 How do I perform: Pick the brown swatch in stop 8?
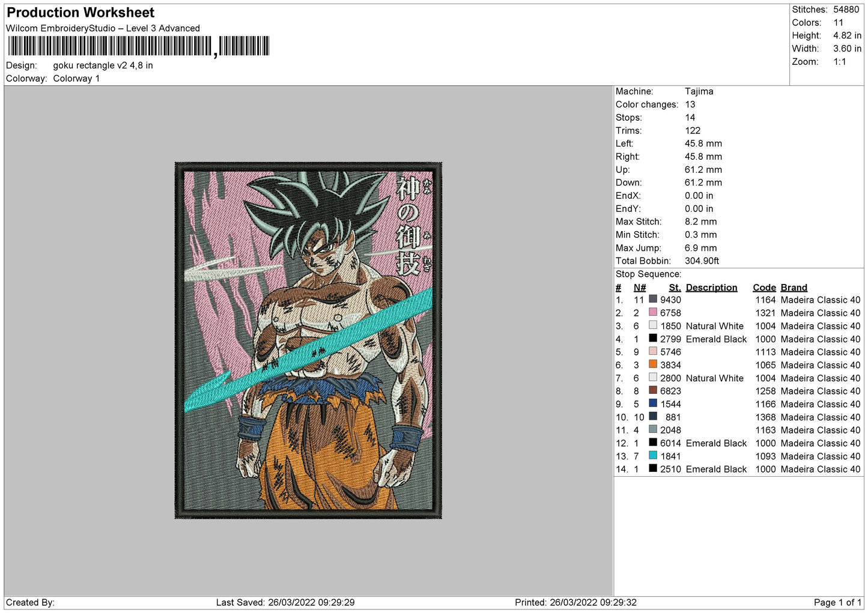click(652, 390)
